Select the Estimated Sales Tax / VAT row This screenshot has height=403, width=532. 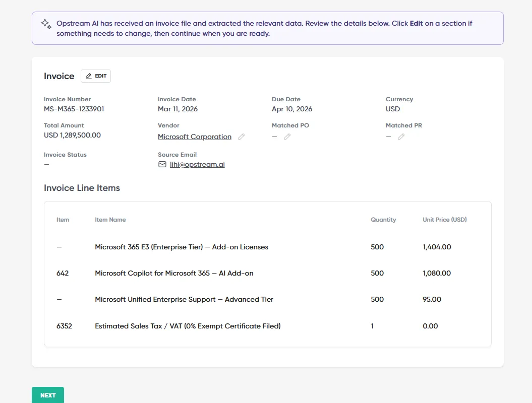(267, 326)
